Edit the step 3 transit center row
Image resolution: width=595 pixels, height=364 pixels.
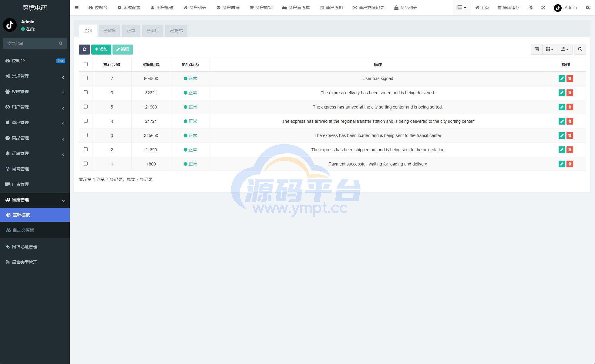[x=562, y=135]
